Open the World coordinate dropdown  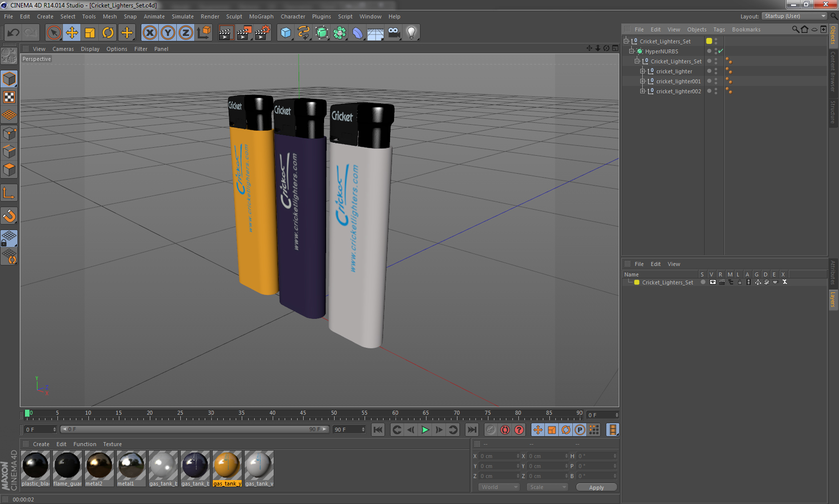click(499, 487)
